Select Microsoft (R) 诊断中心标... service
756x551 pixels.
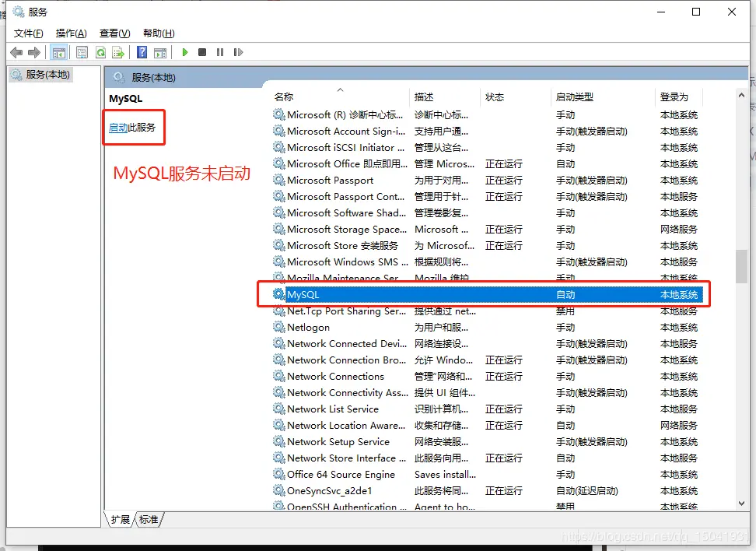tap(345, 115)
